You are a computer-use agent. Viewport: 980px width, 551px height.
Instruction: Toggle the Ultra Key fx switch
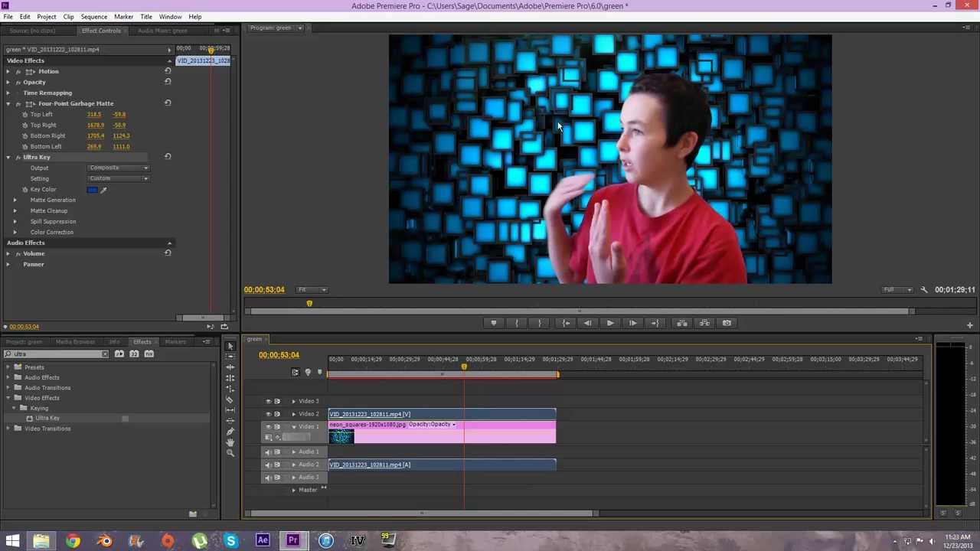pyautogui.click(x=18, y=157)
